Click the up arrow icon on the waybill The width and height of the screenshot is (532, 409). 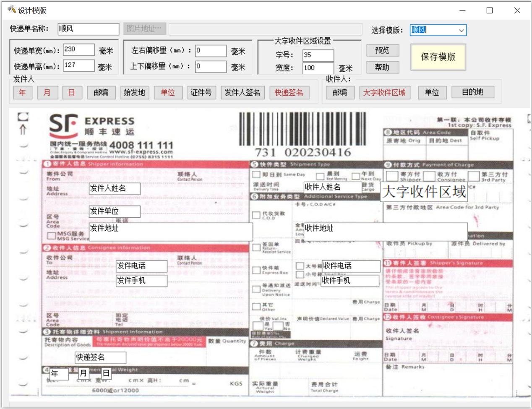point(23,130)
